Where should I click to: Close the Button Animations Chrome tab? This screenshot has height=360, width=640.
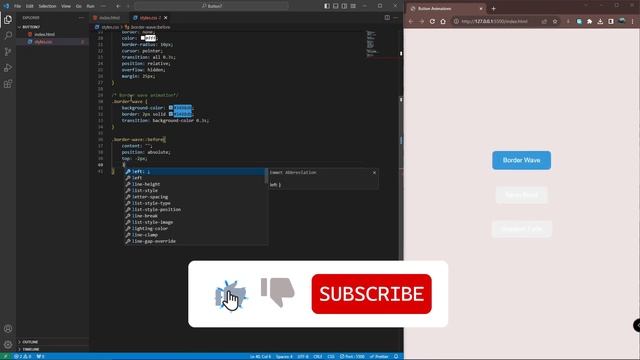pyautogui.click(x=481, y=9)
